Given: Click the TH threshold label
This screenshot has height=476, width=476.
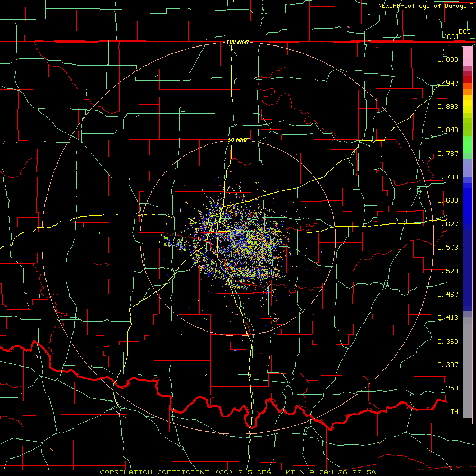Looking at the screenshot, I should tap(454, 412).
